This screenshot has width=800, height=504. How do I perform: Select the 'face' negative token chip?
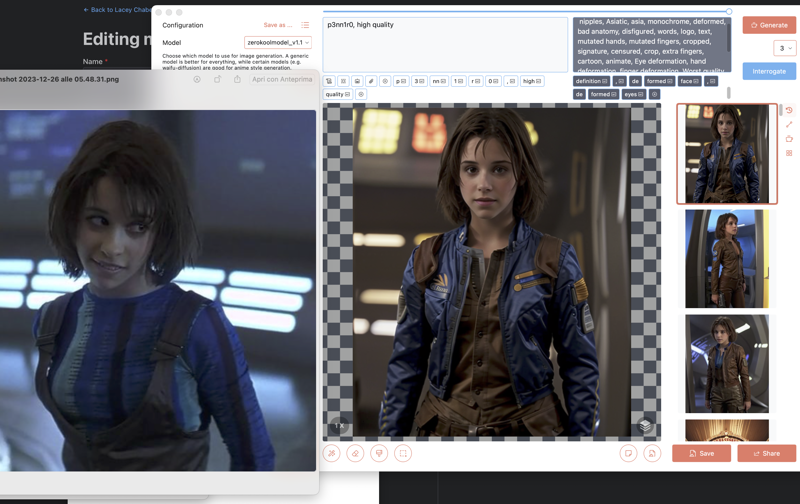[x=689, y=81]
